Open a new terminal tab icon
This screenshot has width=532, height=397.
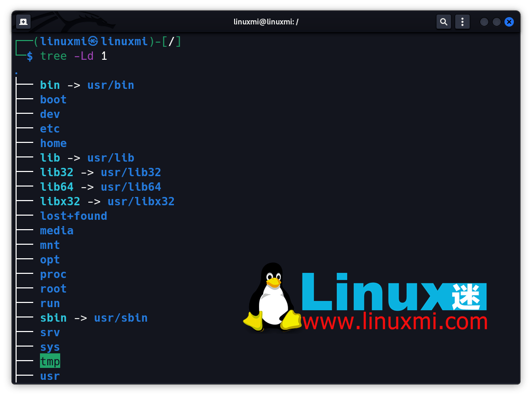(x=23, y=22)
